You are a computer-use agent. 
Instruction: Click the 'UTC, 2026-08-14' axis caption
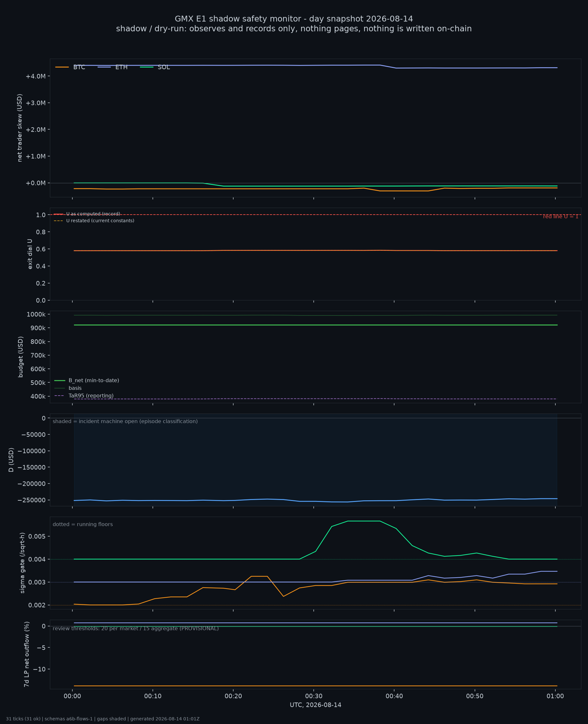click(x=315, y=705)
